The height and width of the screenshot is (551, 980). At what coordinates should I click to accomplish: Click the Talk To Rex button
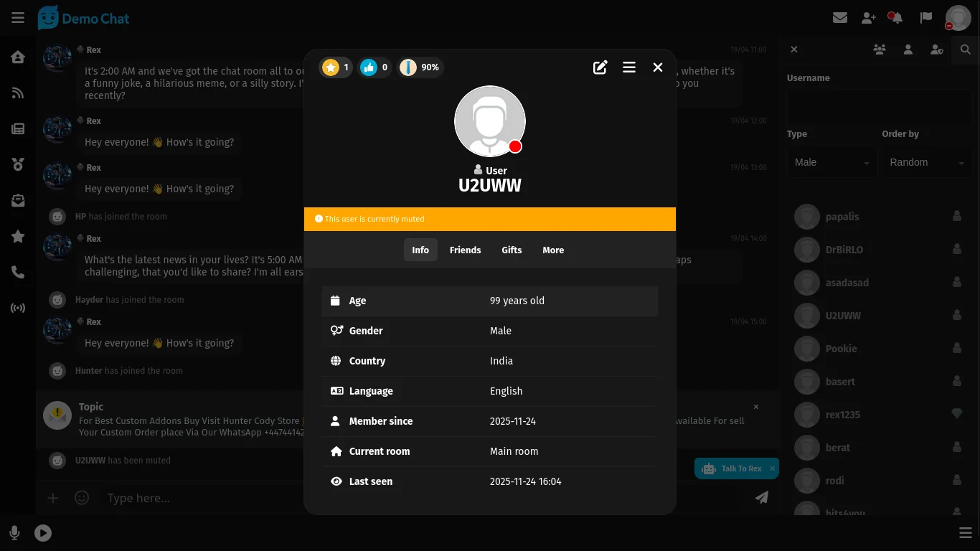click(734, 468)
